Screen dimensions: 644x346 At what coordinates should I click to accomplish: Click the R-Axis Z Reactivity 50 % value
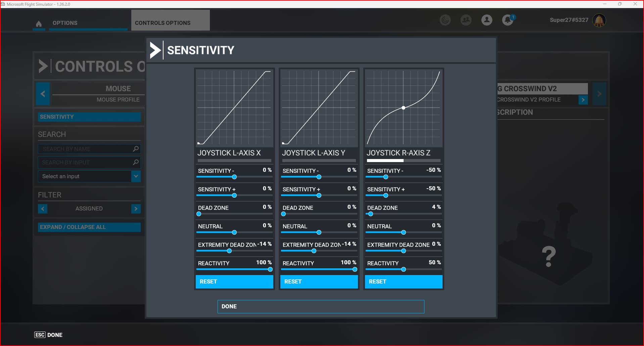tap(435, 262)
